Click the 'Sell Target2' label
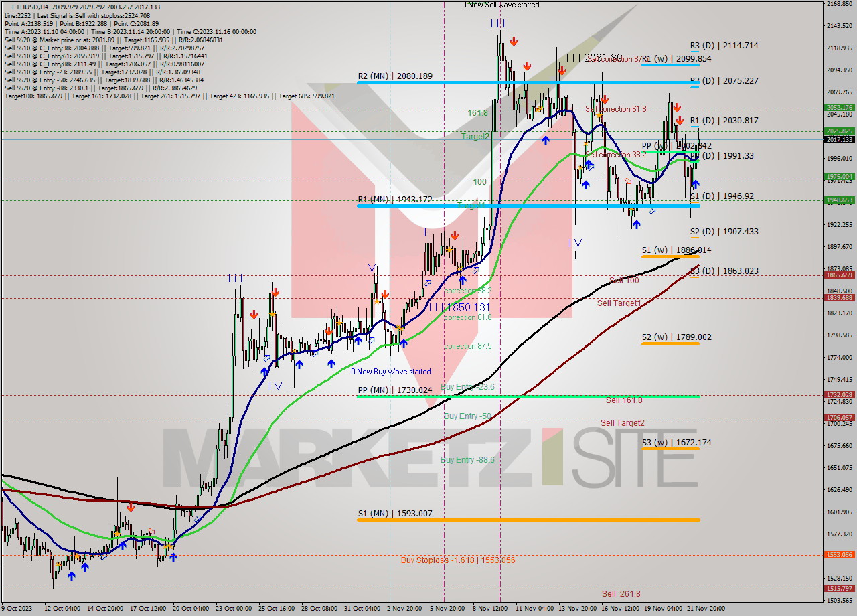Image resolution: width=857 pixels, height=616 pixels. 623,423
